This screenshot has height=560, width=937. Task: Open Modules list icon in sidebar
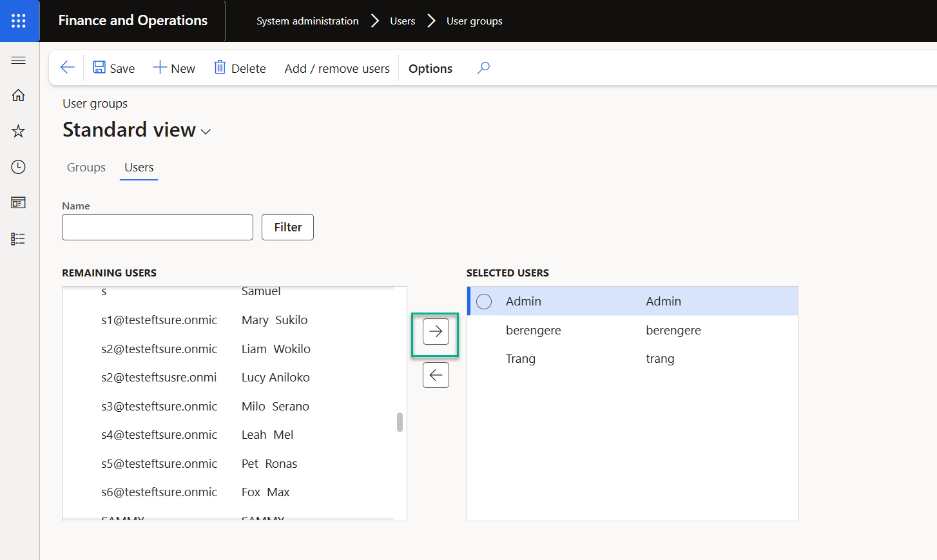[x=19, y=239]
